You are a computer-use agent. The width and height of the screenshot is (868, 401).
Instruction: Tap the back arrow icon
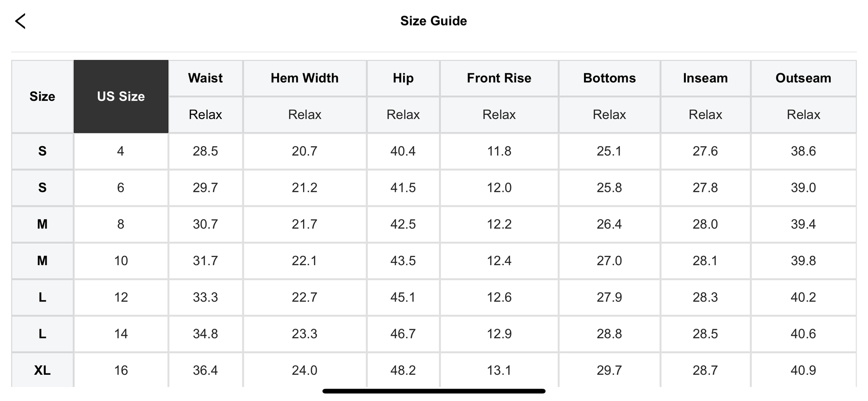click(20, 21)
